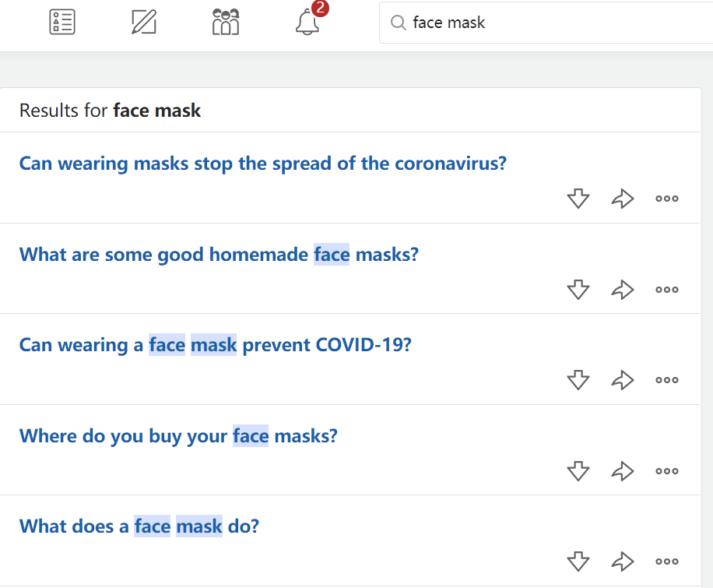This screenshot has width=713, height=588.
Task: Expand more options for homemade masks question
Action: click(667, 290)
